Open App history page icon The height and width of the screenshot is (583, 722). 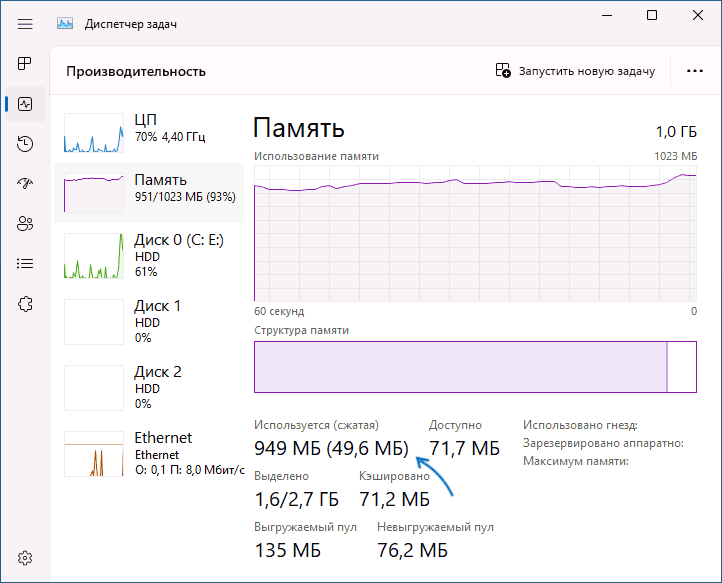click(25, 144)
